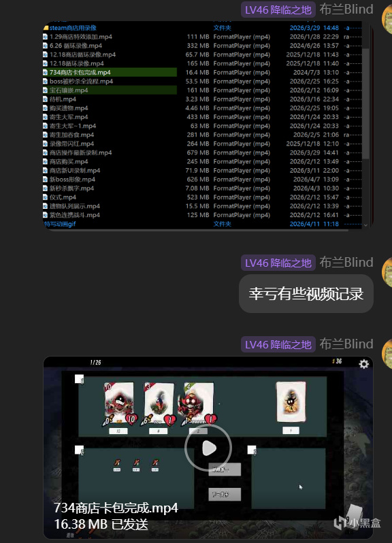
Task: Click LV46 降临之地 badge above 幸亏有些视频记录
Action: coord(278,263)
